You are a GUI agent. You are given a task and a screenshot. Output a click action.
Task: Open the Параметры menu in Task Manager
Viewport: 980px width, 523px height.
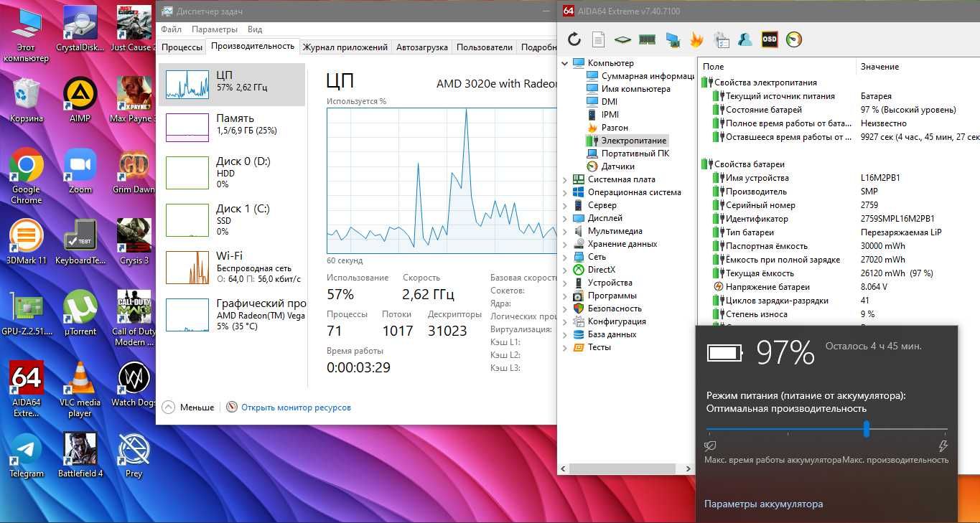(x=215, y=29)
